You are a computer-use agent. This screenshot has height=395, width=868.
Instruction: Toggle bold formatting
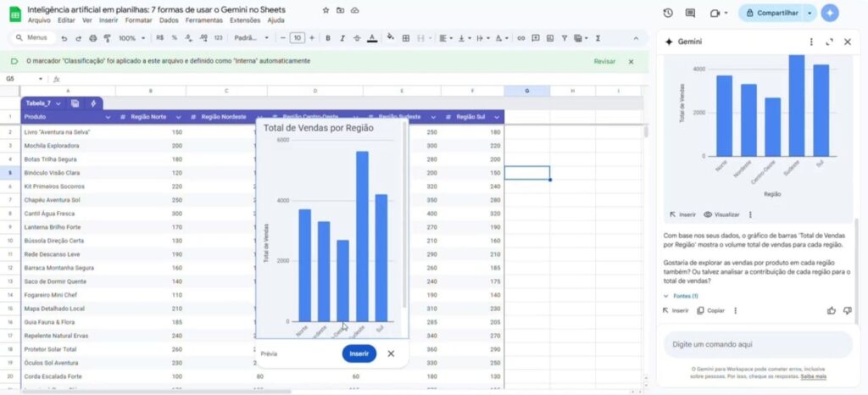click(328, 38)
